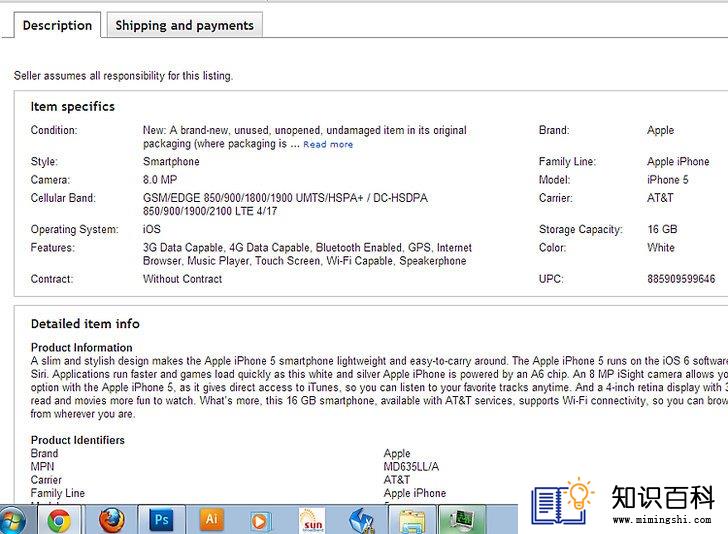Click the Brand value Apple in item specifics
The height and width of the screenshot is (534, 728).
[x=660, y=130]
